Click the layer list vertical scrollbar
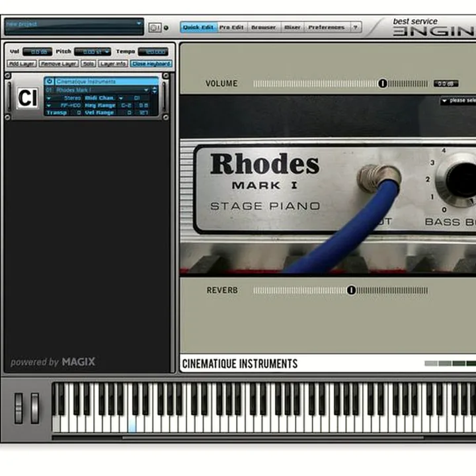Image resolution: width=476 pixels, height=476 pixels. tap(173, 221)
